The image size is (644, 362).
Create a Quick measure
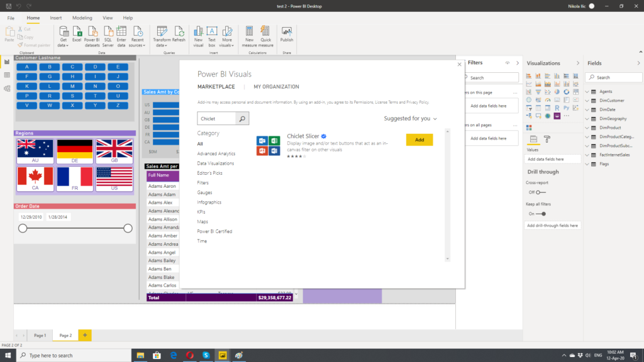point(266,36)
